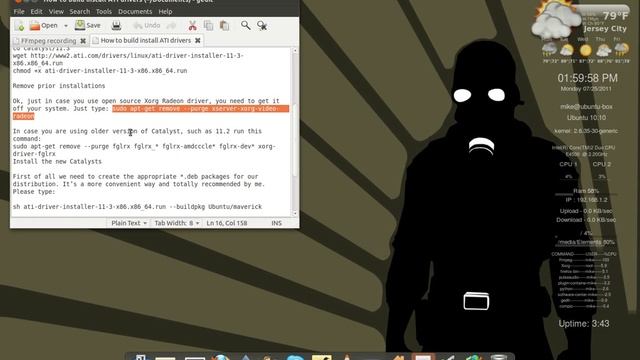Click the 01:59:58 PM desktop clock

(587, 78)
